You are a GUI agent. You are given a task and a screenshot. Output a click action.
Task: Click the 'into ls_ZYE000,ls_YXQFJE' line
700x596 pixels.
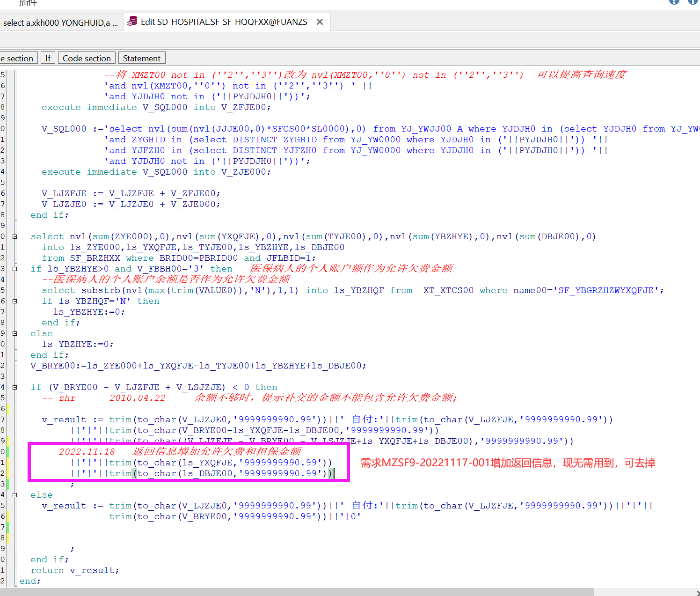tap(193, 247)
